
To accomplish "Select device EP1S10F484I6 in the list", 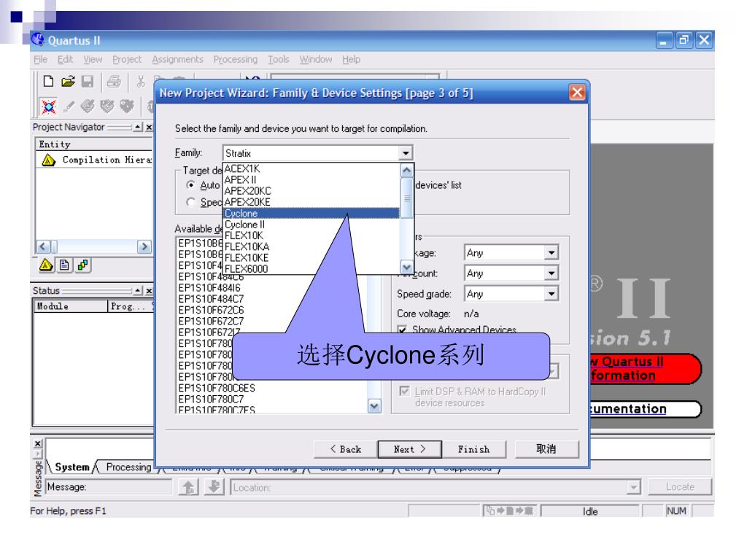I will (209, 287).
